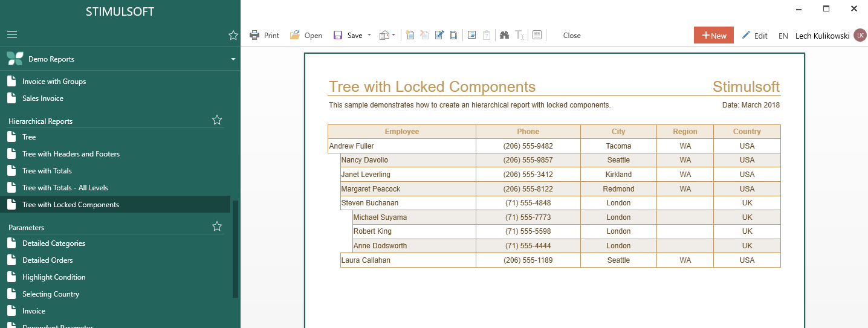Click Andrew Fuller employee cell
Viewport: 868px width, 328px height.
(x=402, y=146)
